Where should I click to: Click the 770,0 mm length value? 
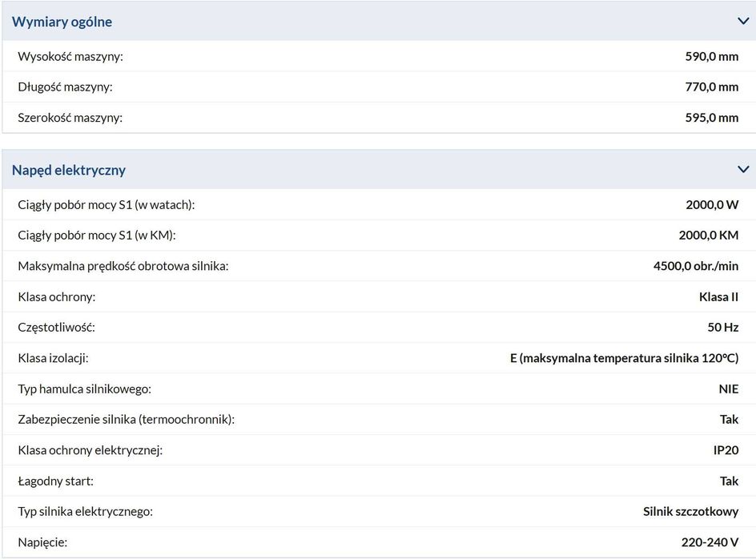(711, 87)
